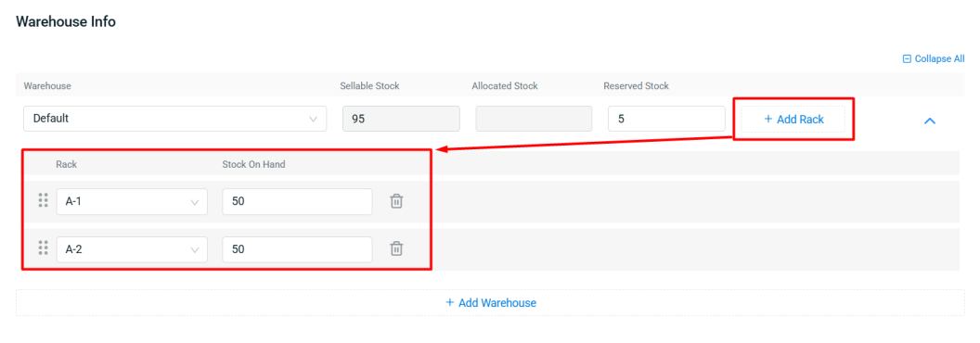Image resolution: width=980 pixels, height=343 pixels.
Task: Open the Rack dropdown set to A-1
Action: (132, 202)
